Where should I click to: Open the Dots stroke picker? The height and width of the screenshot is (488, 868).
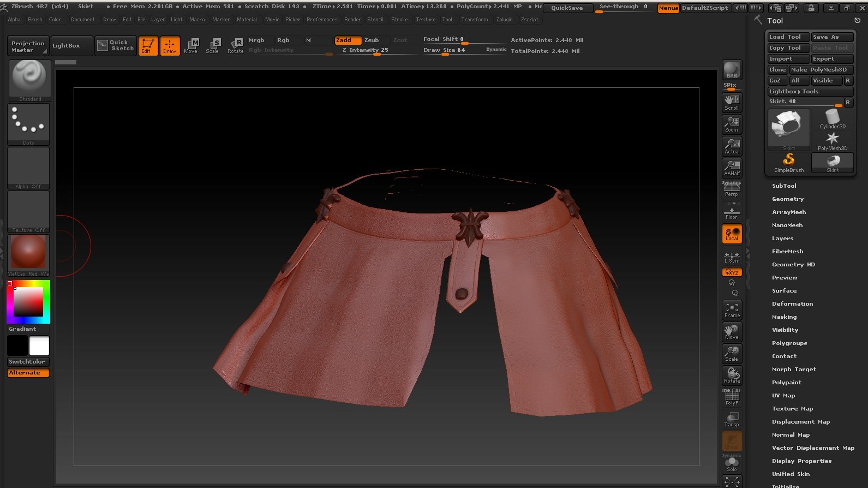28,124
